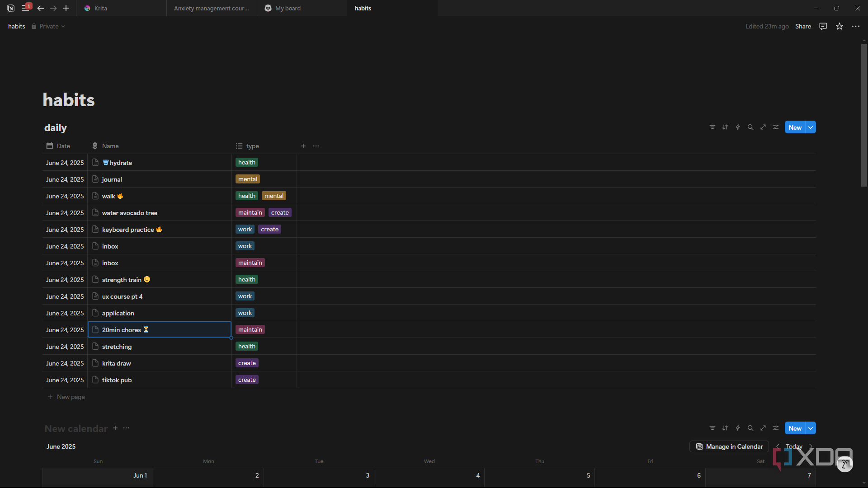This screenshot has width=868, height=488.
Task: Click the vertical page scrollbar
Action: tap(864, 115)
